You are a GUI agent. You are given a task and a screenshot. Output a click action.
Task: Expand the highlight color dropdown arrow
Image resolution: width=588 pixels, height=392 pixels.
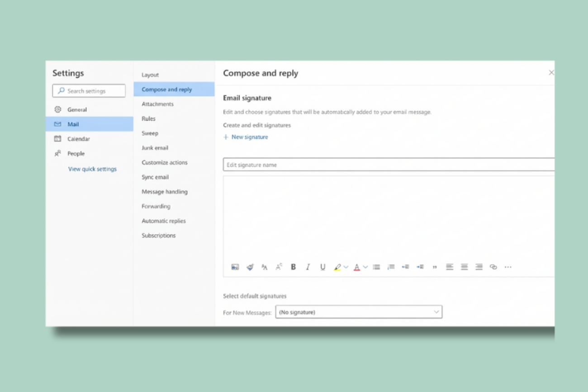346,267
